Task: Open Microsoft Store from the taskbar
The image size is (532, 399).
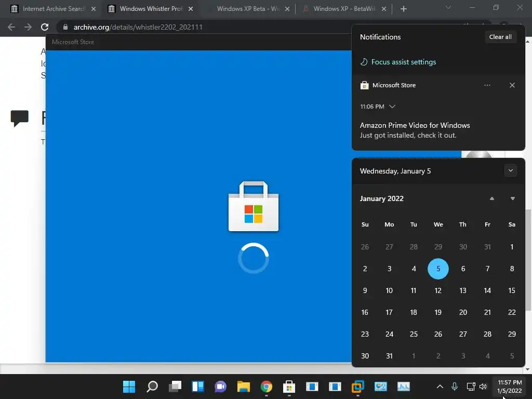Action: pos(289,386)
